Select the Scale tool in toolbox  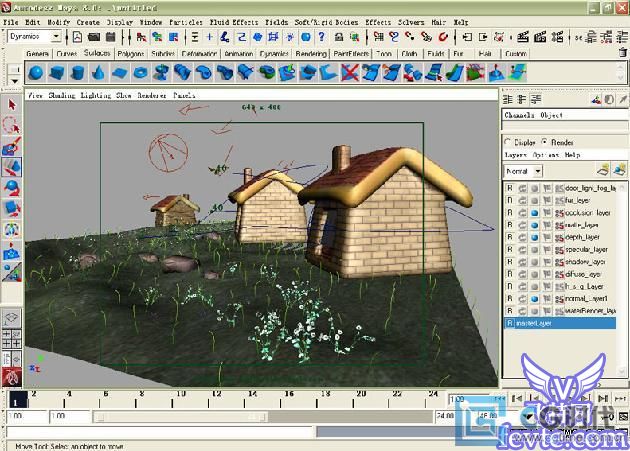click(12, 209)
